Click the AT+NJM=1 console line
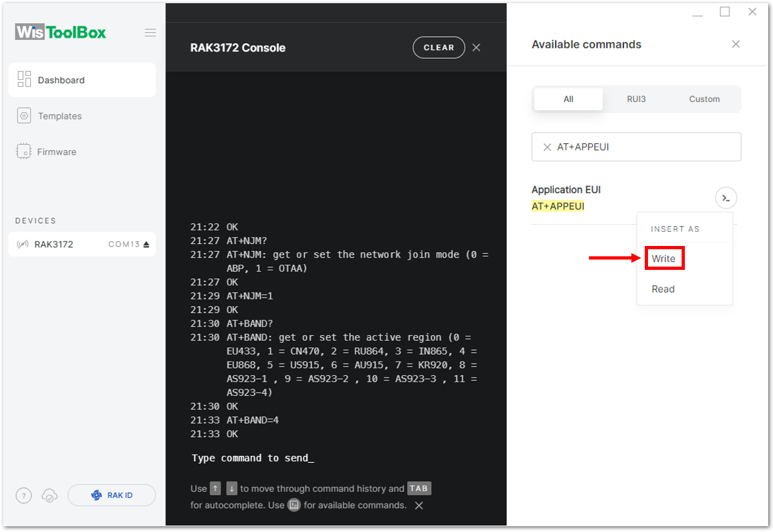The image size is (774, 532). (x=249, y=296)
